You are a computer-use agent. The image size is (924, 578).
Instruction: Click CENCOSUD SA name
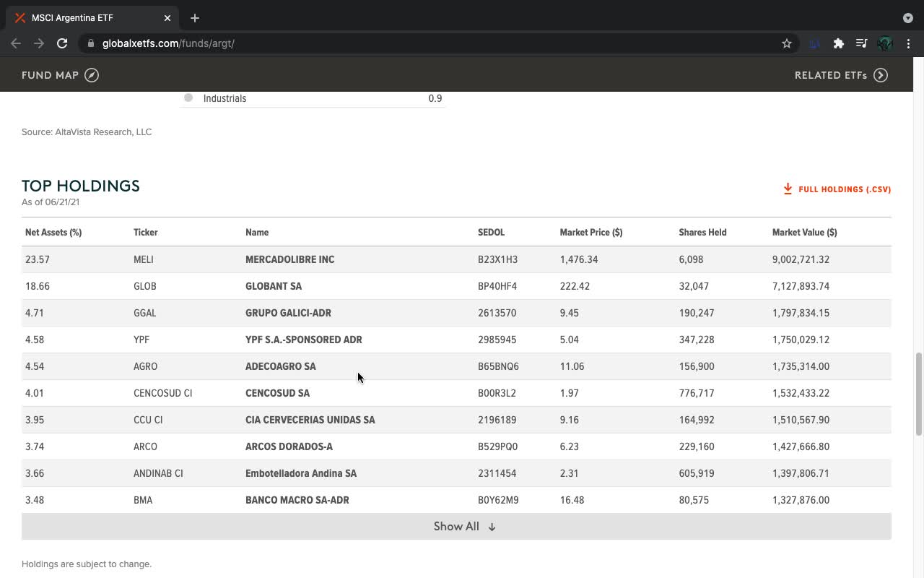(277, 393)
